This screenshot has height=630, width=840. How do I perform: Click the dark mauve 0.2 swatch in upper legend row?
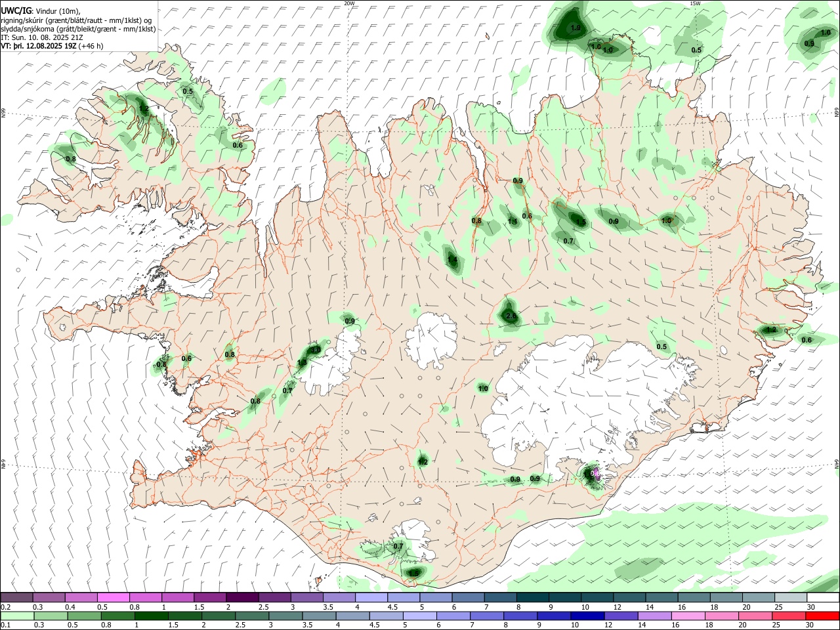tap(16, 597)
